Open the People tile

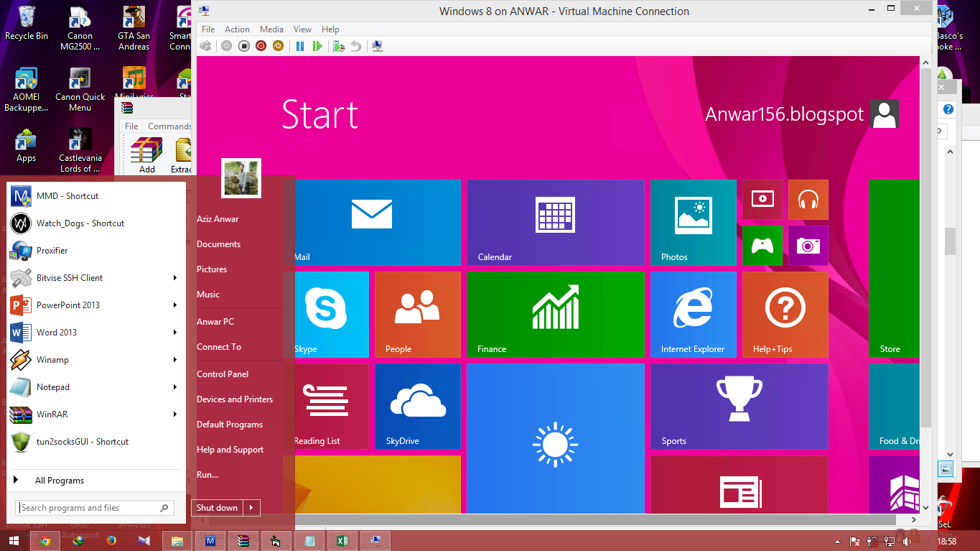point(418,315)
